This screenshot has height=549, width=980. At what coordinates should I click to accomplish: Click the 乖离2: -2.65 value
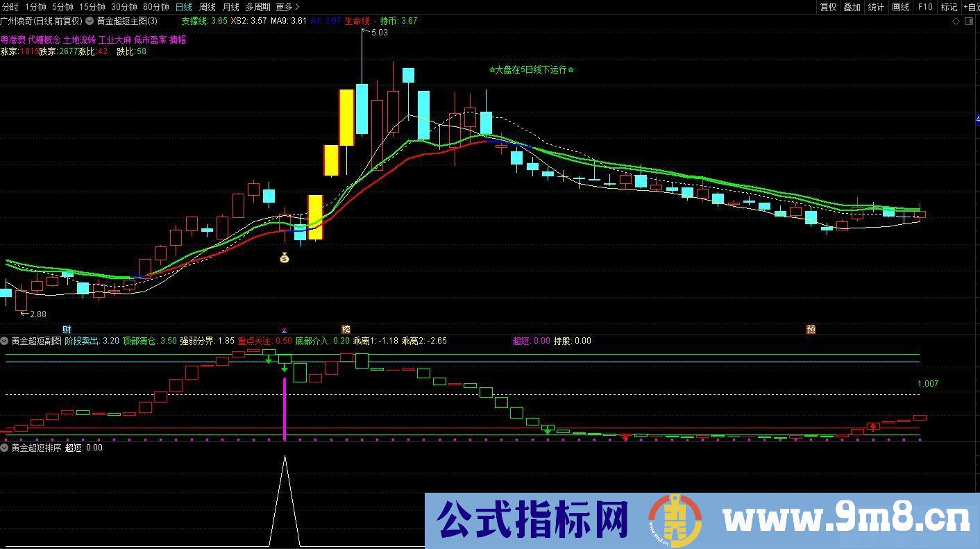[424, 341]
